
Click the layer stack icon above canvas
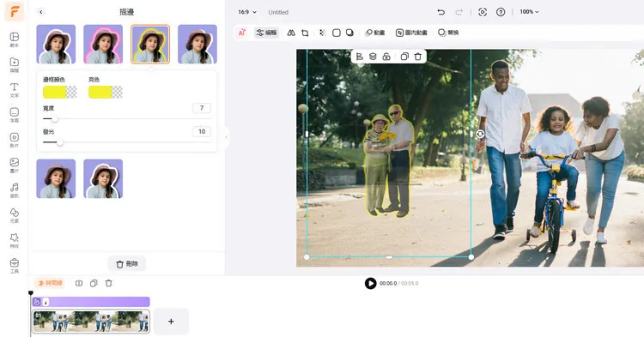[x=373, y=57]
